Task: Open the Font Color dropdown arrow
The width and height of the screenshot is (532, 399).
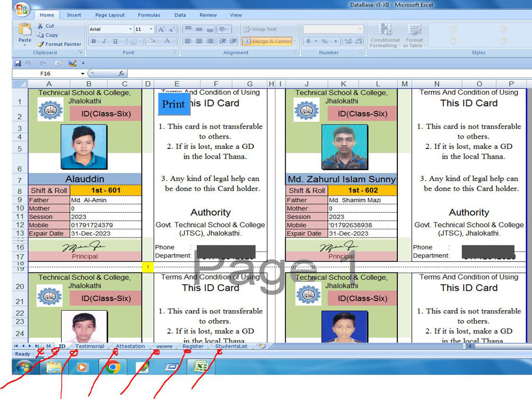Action: pyautogui.click(x=174, y=41)
